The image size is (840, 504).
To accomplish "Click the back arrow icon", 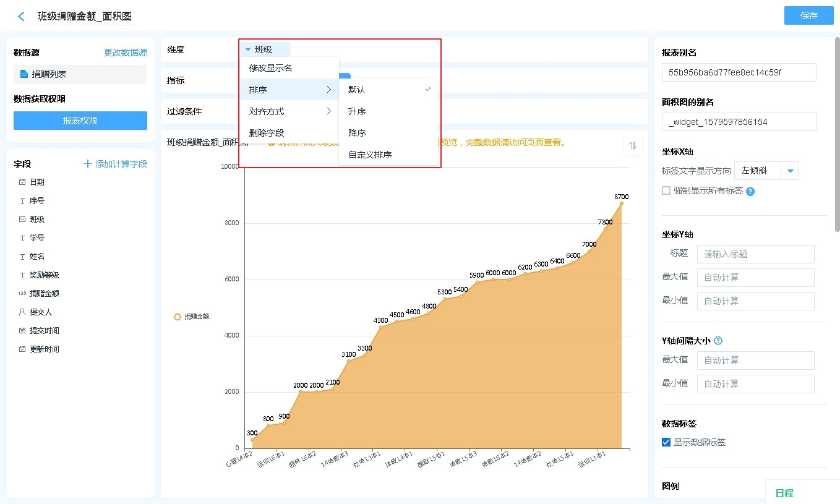I will tap(22, 17).
